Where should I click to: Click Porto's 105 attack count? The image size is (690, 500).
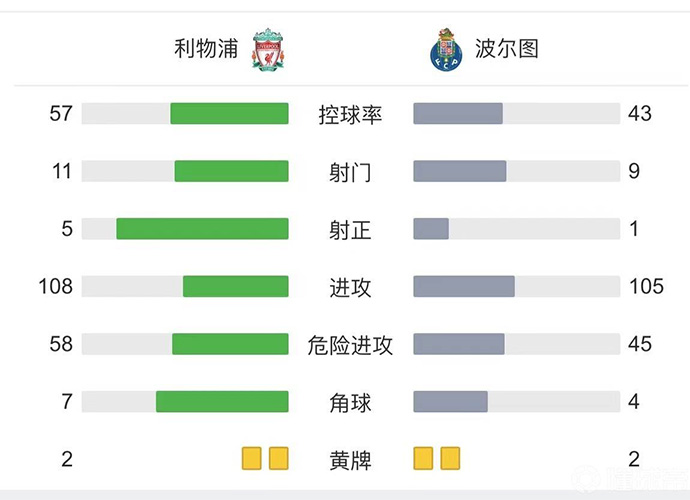647,287
